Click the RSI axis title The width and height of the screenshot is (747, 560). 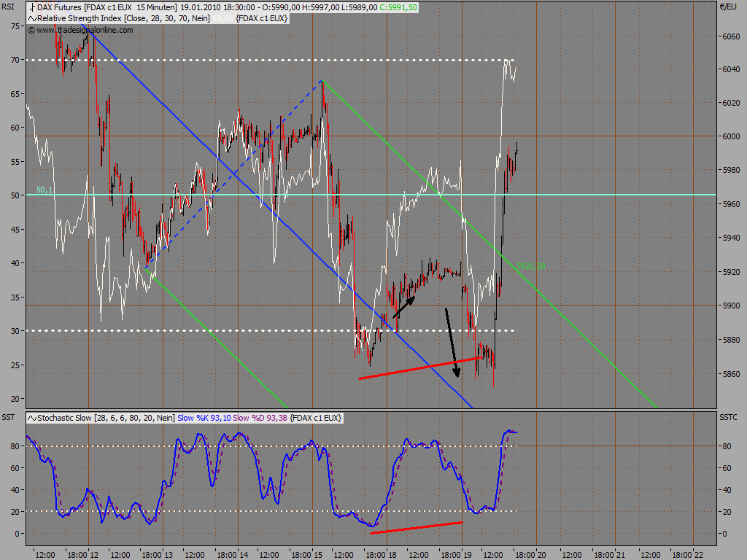click(x=7, y=7)
